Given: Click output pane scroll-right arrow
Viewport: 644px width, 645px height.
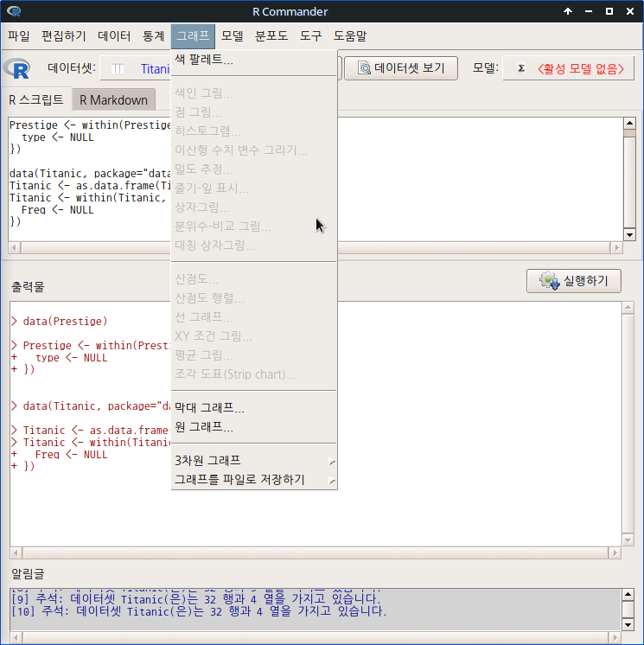Looking at the screenshot, I should pyautogui.click(x=615, y=553).
